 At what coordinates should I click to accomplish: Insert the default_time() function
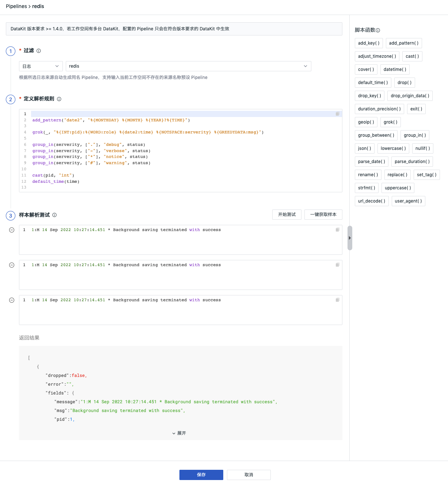click(373, 83)
